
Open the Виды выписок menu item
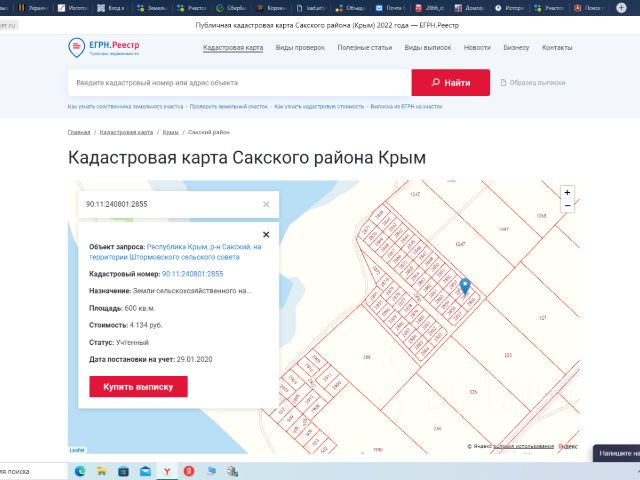pyautogui.click(x=428, y=48)
